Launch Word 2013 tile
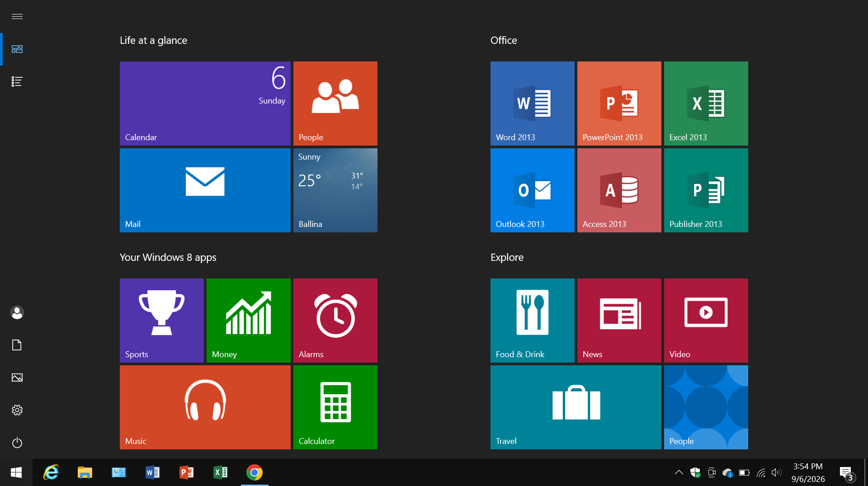Image resolution: width=868 pixels, height=486 pixels. coord(533,104)
